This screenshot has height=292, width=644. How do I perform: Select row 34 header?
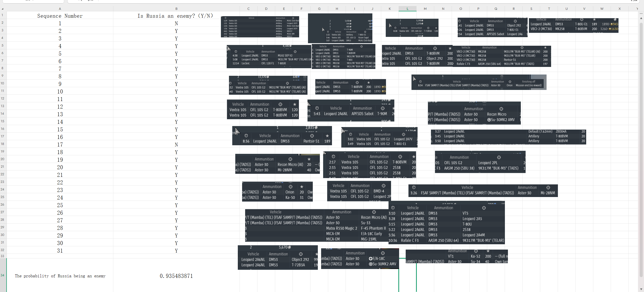[3, 275]
